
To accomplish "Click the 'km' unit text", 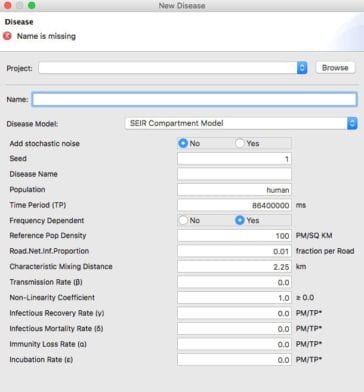I will tap(301, 267).
